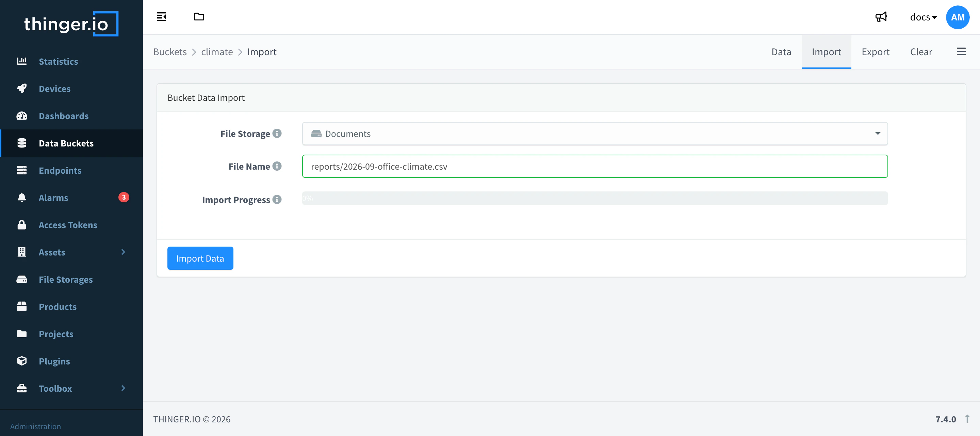Click version number 7.4.0

click(945, 419)
